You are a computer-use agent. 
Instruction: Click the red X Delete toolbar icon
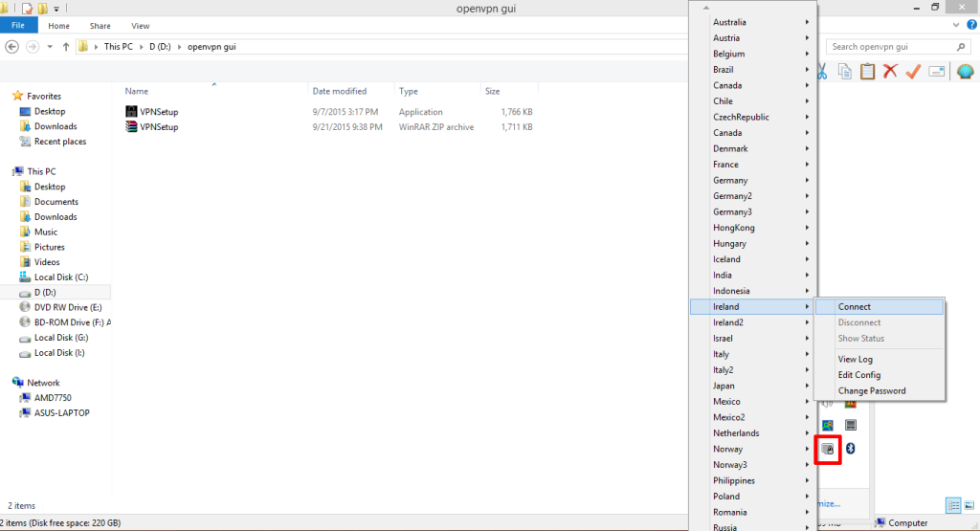click(x=890, y=71)
